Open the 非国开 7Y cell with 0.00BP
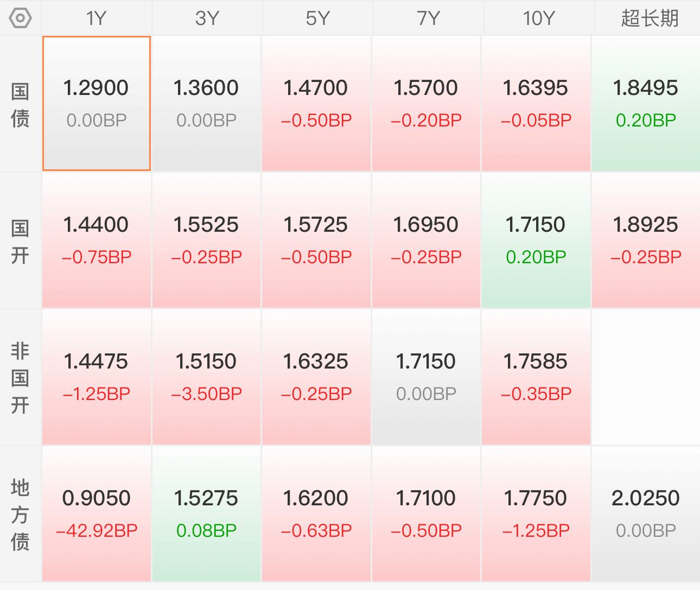Image resolution: width=700 pixels, height=590 pixels. (426, 377)
